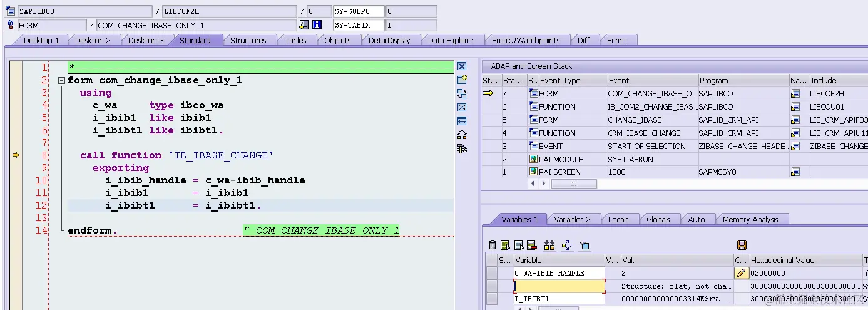Click the pencil change icon for C_WA-IBIB_HANDLE

point(742,273)
